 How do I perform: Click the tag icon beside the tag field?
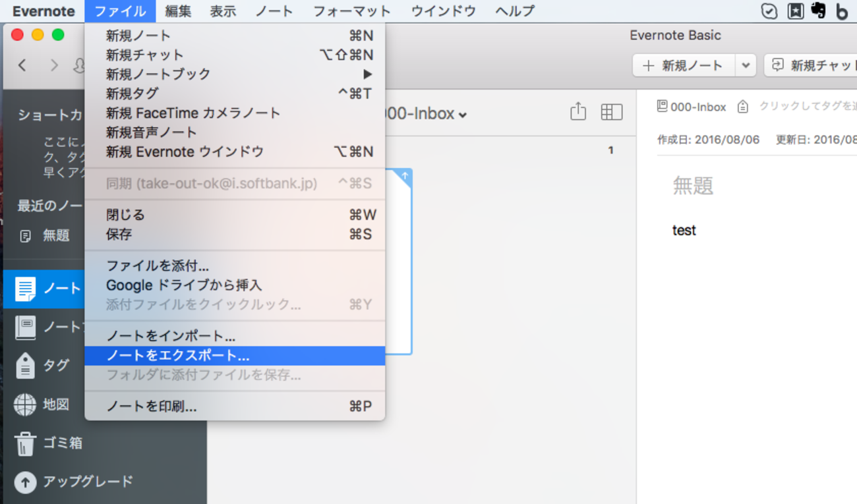[x=743, y=107]
